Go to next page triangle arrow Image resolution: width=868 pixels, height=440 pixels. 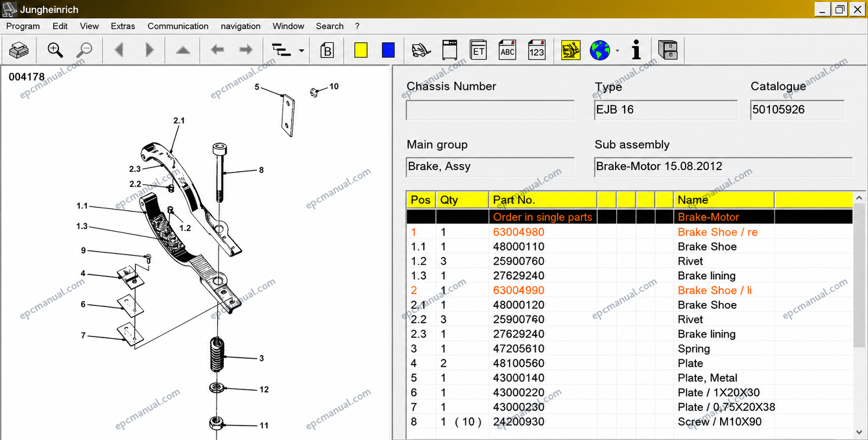point(149,50)
